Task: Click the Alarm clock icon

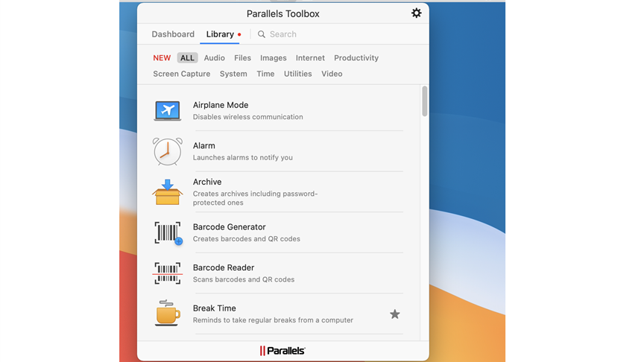Action: [x=168, y=151]
